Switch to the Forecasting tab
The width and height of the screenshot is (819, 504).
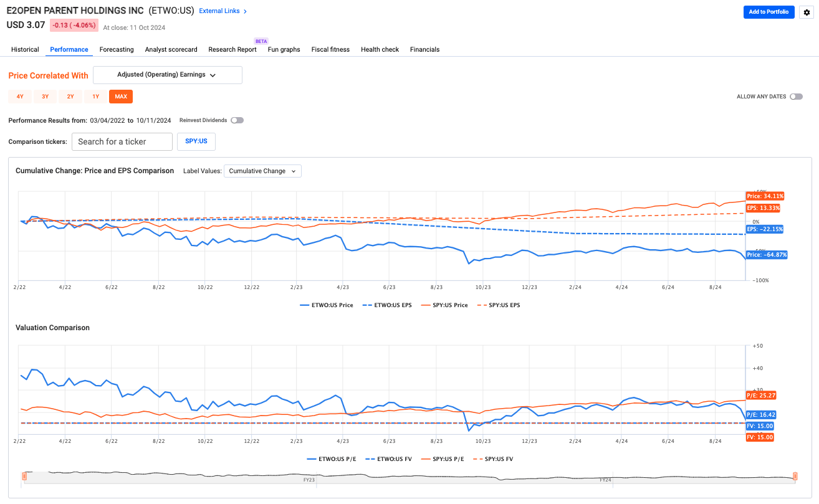(x=117, y=49)
